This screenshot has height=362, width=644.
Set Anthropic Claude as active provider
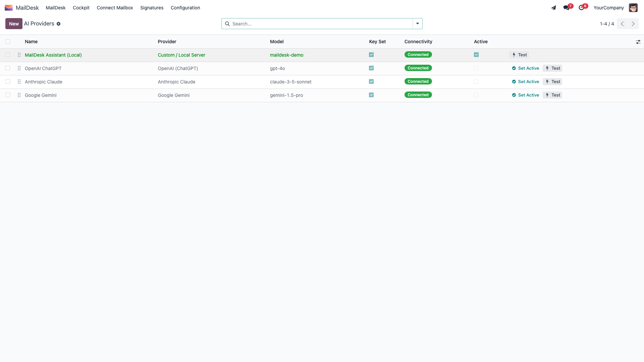526,82
